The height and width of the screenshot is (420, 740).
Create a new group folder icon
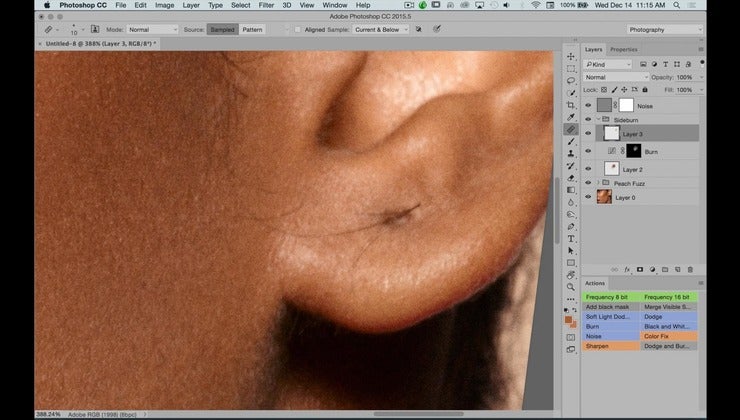pos(665,269)
